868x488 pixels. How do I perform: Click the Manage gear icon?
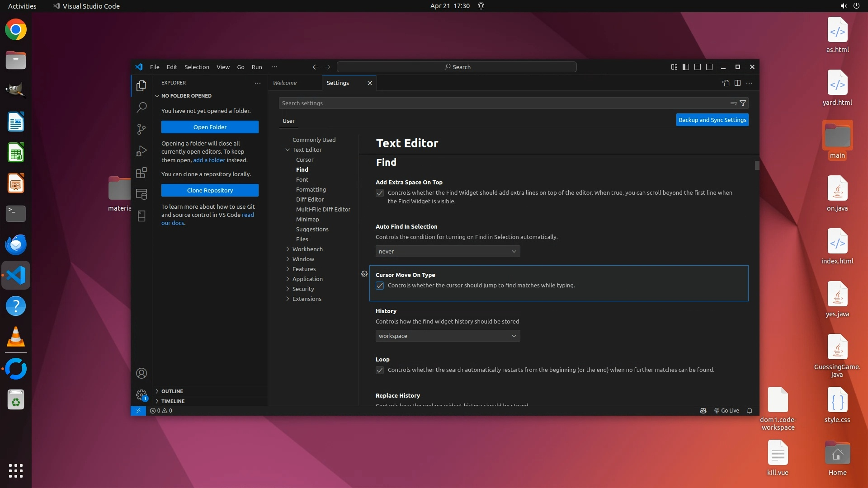(x=142, y=395)
